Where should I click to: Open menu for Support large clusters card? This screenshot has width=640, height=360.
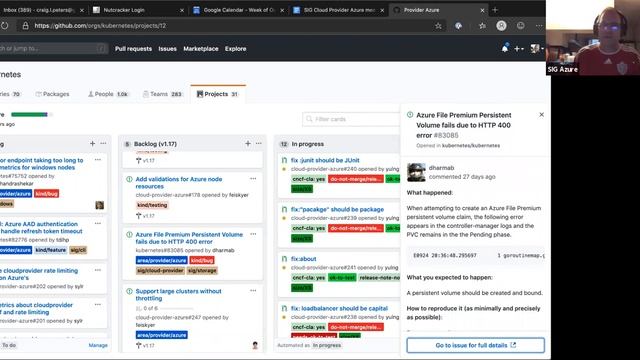point(253,291)
